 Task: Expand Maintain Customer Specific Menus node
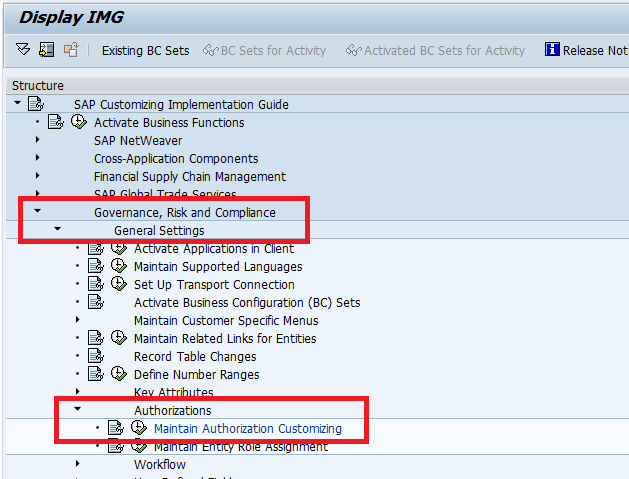(78, 319)
